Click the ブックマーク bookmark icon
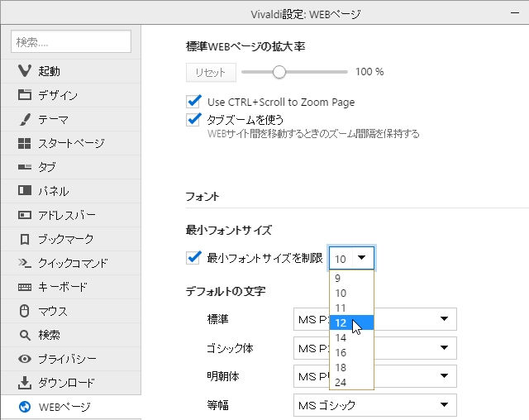The width and height of the screenshot is (529, 420). coord(25,239)
